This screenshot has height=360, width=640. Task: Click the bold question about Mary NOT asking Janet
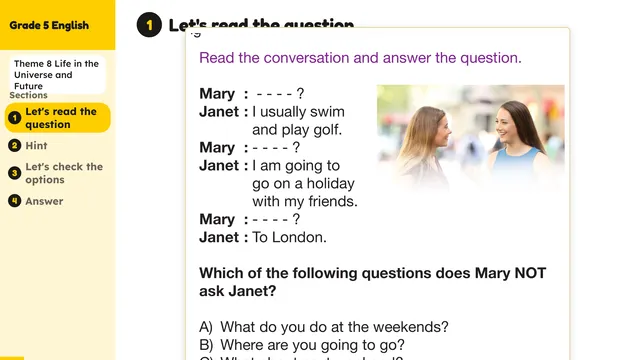coord(372,282)
